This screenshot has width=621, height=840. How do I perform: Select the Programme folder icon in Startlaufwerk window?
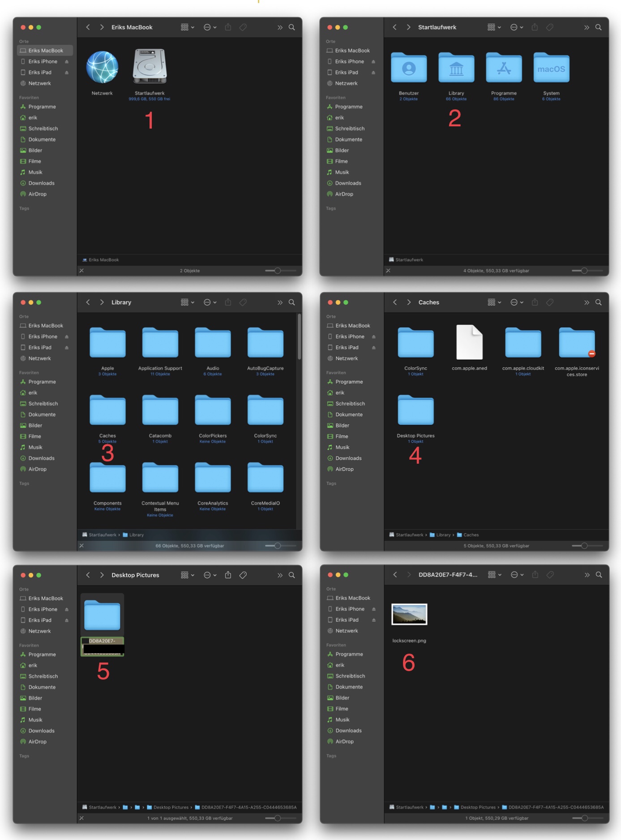click(x=504, y=68)
